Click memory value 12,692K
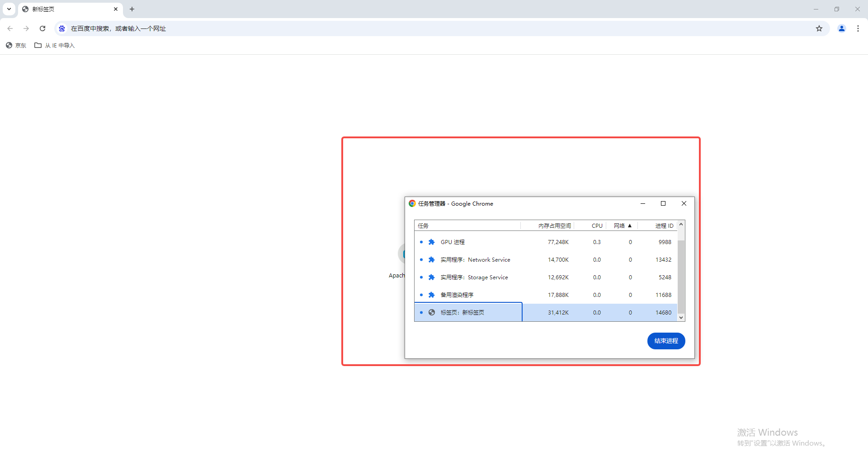 click(558, 277)
